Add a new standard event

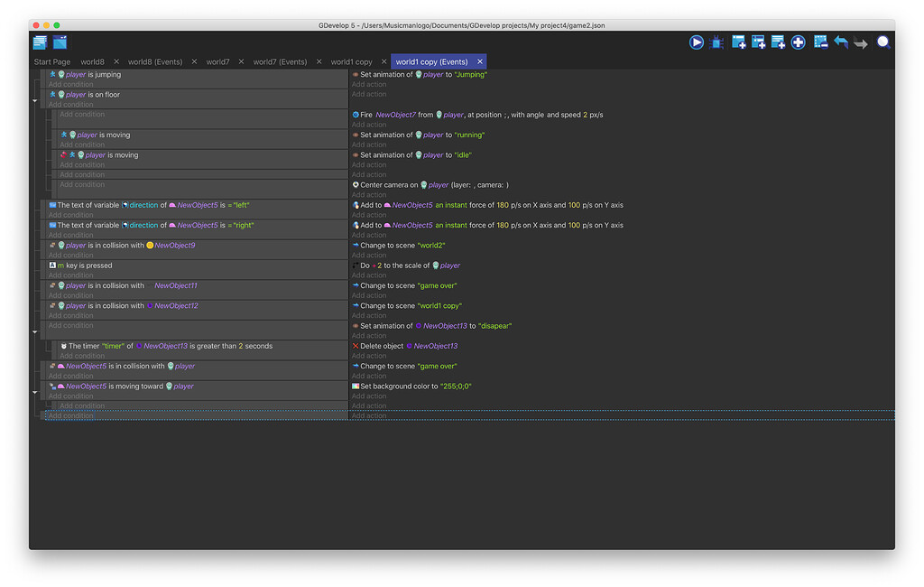tap(738, 41)
